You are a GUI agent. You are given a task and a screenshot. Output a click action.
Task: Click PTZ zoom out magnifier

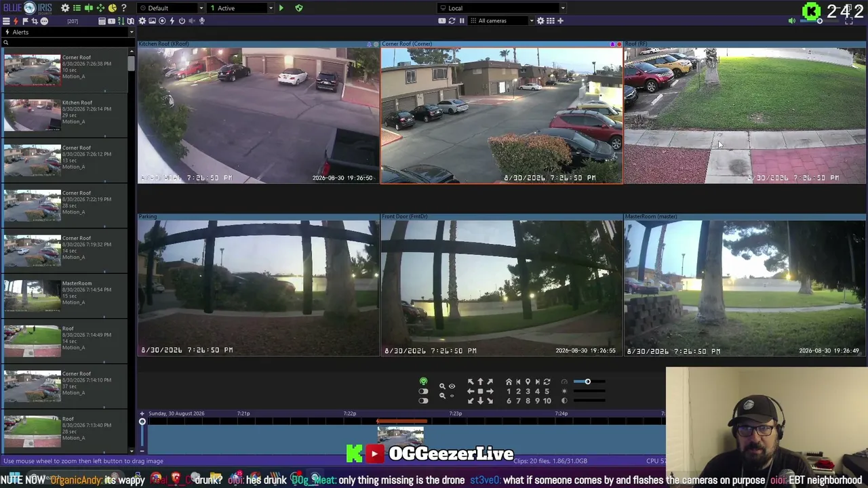(x=442, y=396)
